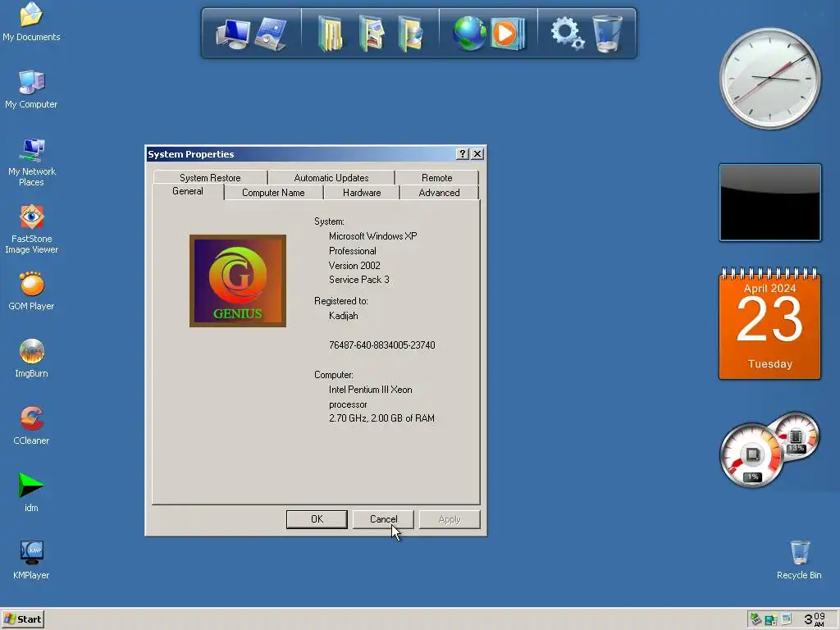Viewport: 840px width, 630px height.
Task: Open the My Documents desktop icon
Action: pyautogui.click(x=31, y=21)
